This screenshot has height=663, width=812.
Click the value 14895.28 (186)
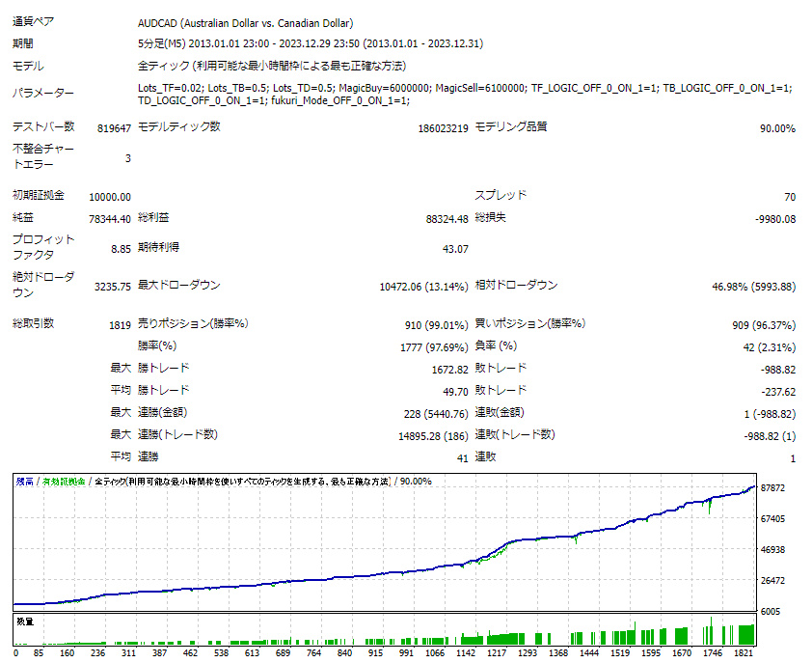[x=433, y=437]
